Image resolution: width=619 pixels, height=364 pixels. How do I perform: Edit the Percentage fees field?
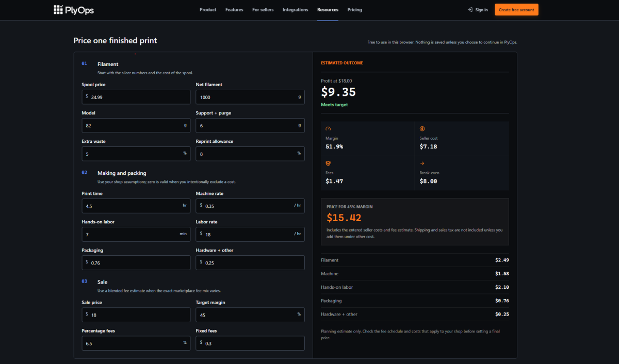pos(136,343)
